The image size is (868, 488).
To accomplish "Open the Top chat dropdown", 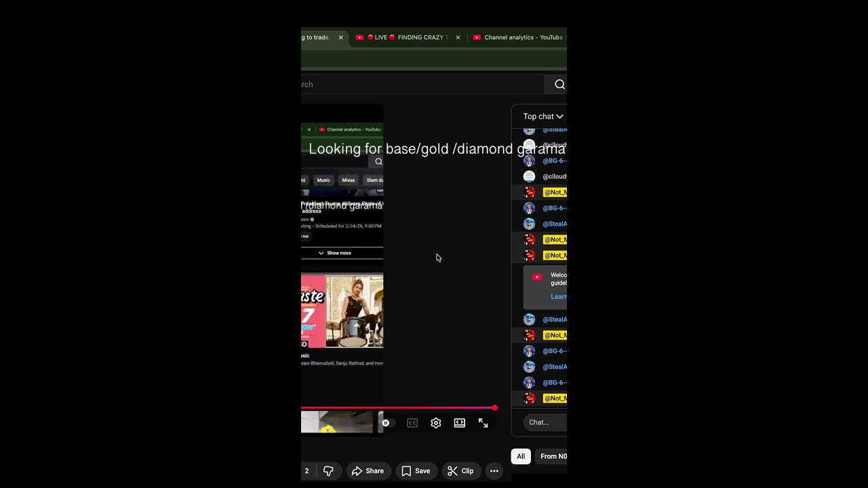I will pyautogui.click(x=543, y=117).
